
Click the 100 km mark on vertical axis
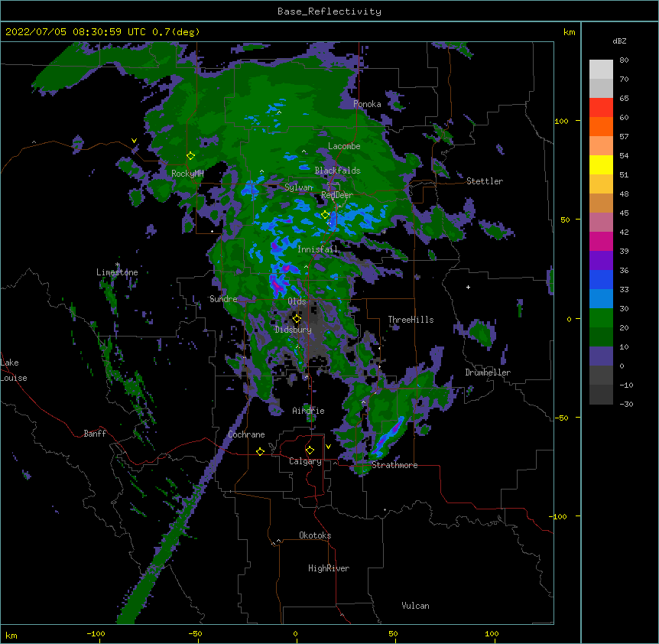click(561, 122)
